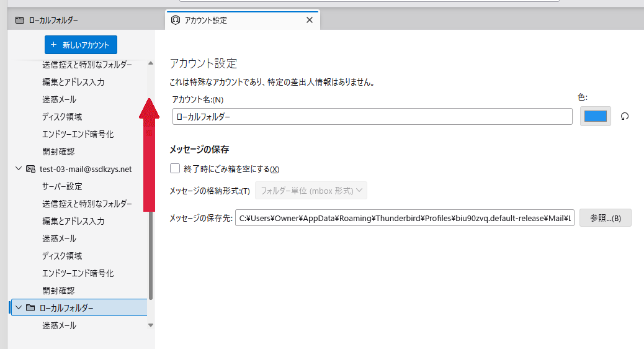Close the アカウント設定 tab
This screenshot has height=349, width=644.
click(x=310, y=20)
